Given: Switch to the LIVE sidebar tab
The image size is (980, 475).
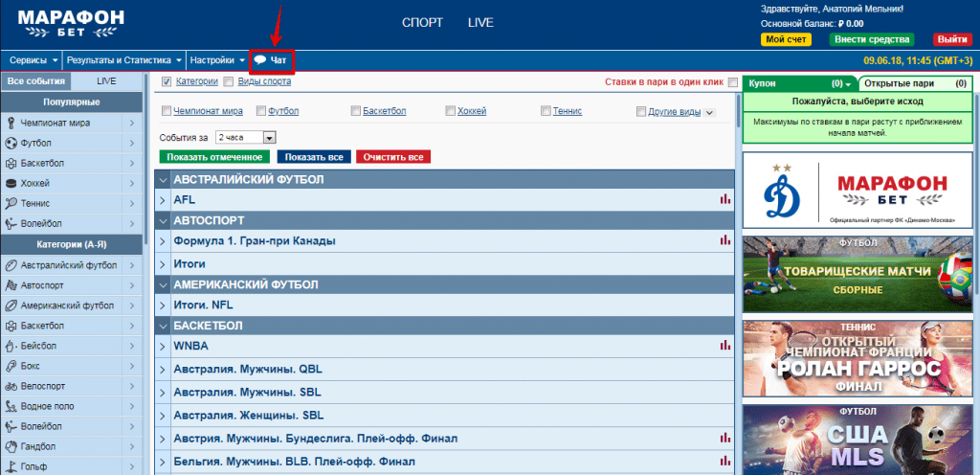Looking at the screenshot, I should pyautogui.click(x=106, y=82).
